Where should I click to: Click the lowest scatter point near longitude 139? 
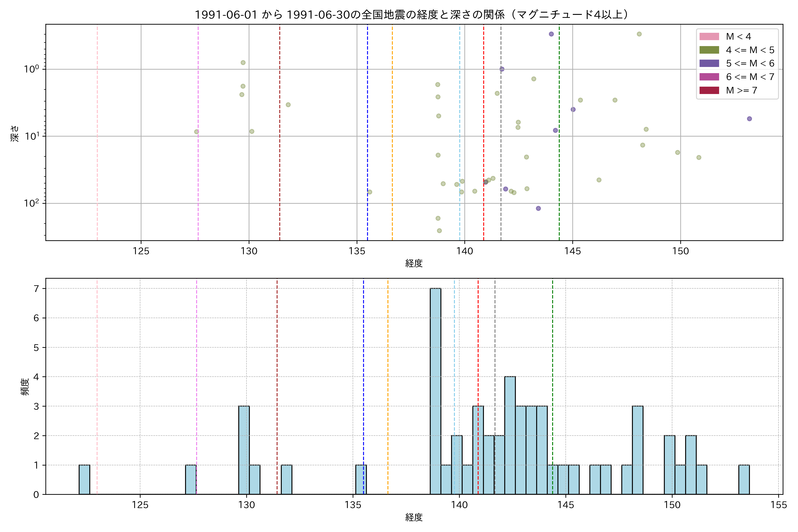(439, 231)
